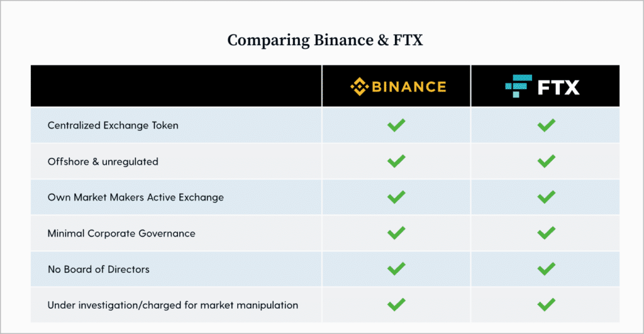644x334 pixels.
Task: Click FTX checkmark for Own Market Makers
Action: (x=547, y=197)
